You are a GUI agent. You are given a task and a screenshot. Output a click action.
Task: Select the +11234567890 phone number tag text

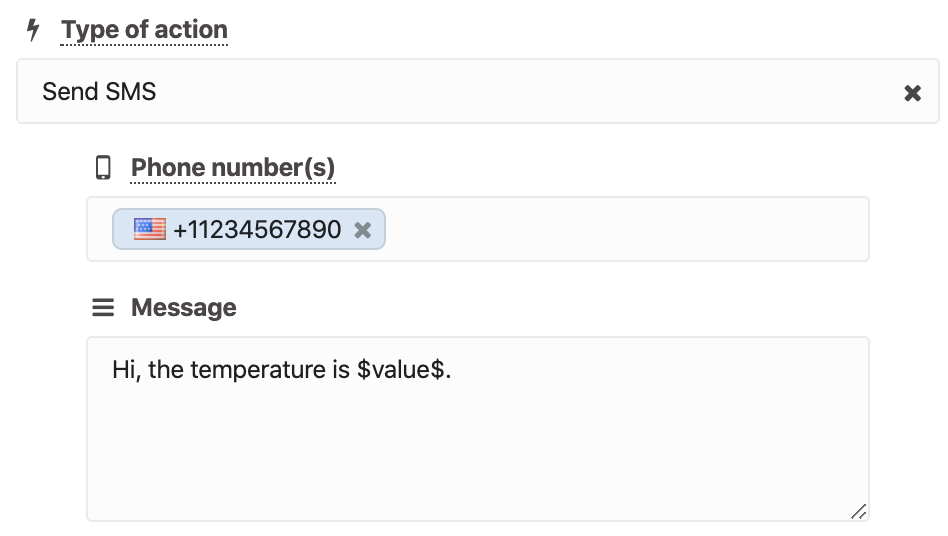click(x=257, y=230)
